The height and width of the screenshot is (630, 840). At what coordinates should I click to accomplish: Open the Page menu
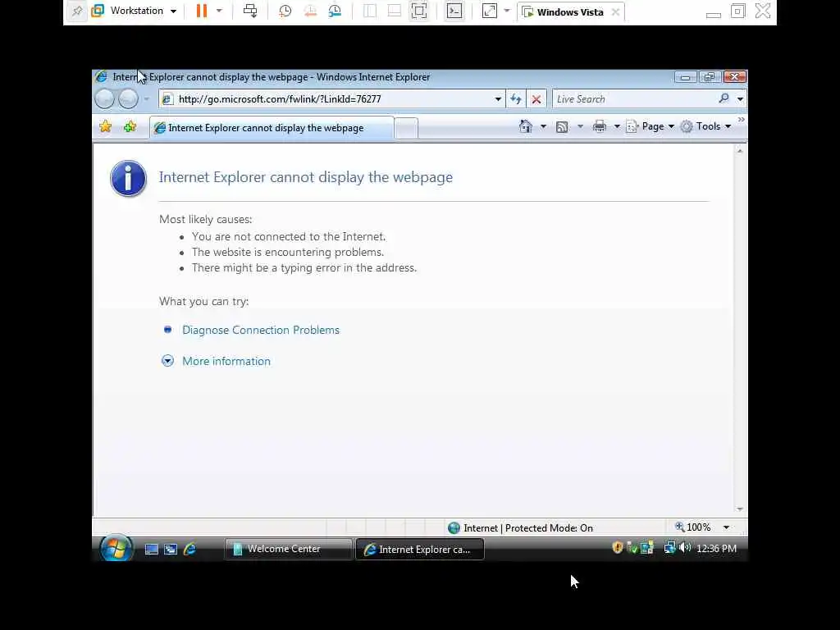pyautogui.click(x=650, y=126)
